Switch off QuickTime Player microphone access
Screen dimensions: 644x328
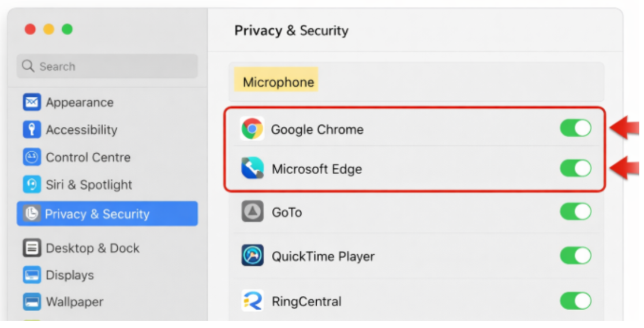(x=575, y=255)
